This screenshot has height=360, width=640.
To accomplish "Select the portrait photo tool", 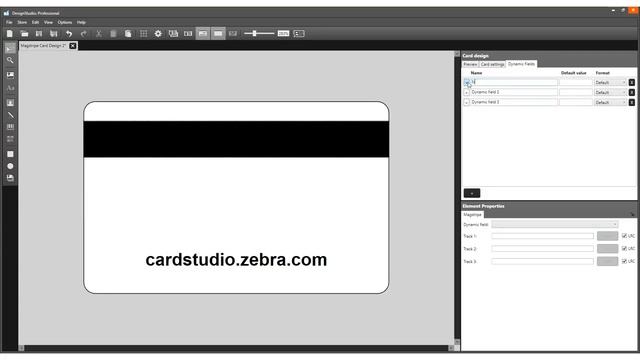I will pyautogui.click(x=10, y=103).
